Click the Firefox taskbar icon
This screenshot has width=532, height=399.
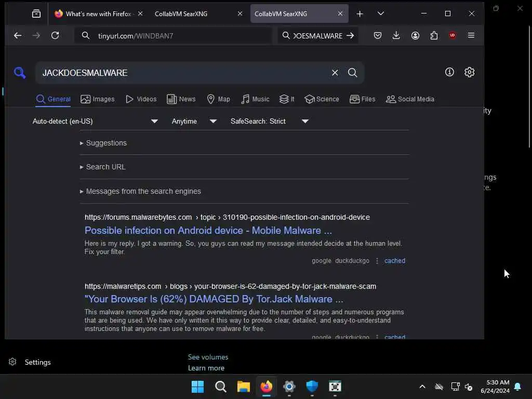click(x=267, y=387)
